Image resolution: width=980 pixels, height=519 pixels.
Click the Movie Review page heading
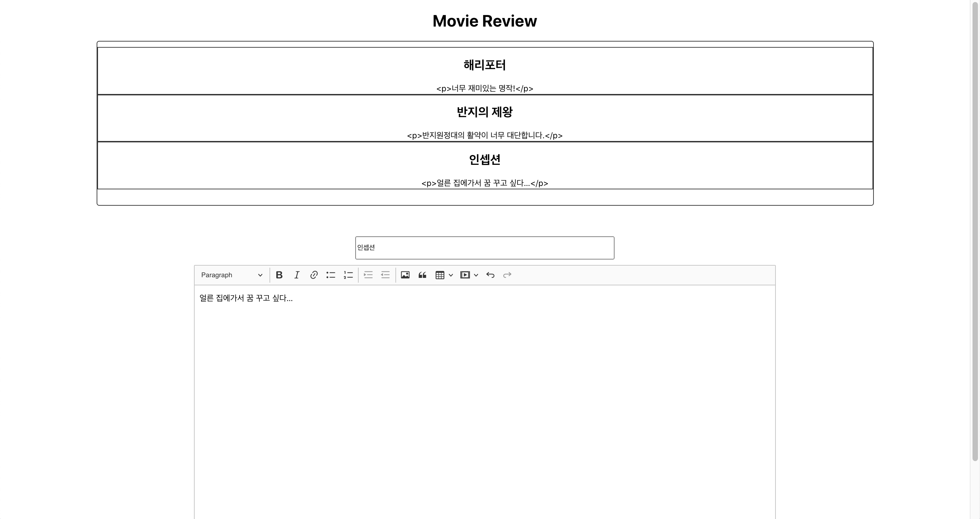click(x=485, y=21)
